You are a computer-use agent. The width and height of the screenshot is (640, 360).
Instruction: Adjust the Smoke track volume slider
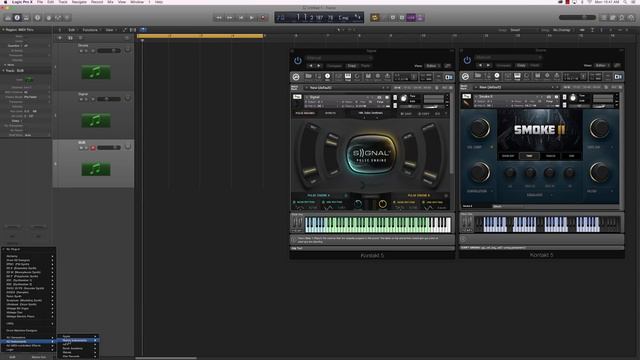(109, 51)
